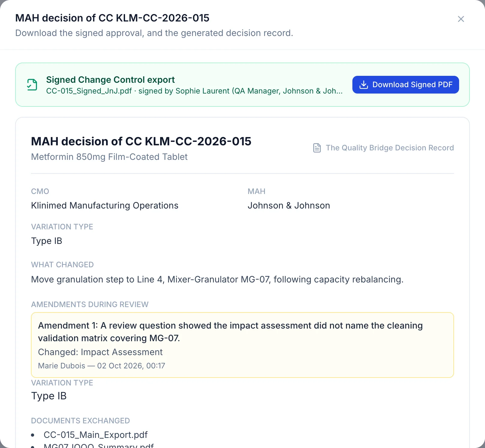Click the Amendments During Review section label
485x448 pixels.
(90, 305)
